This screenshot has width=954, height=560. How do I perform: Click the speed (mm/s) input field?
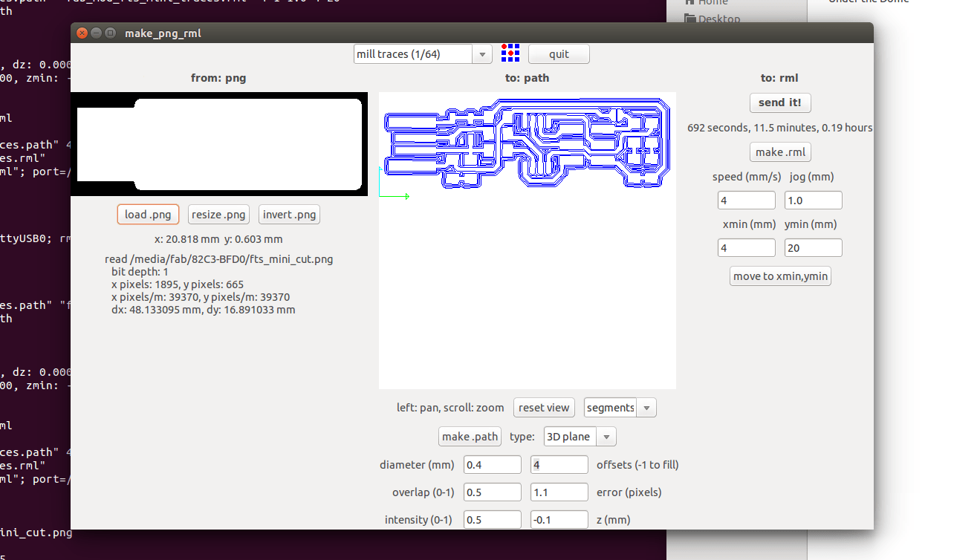tap(747, 201)
